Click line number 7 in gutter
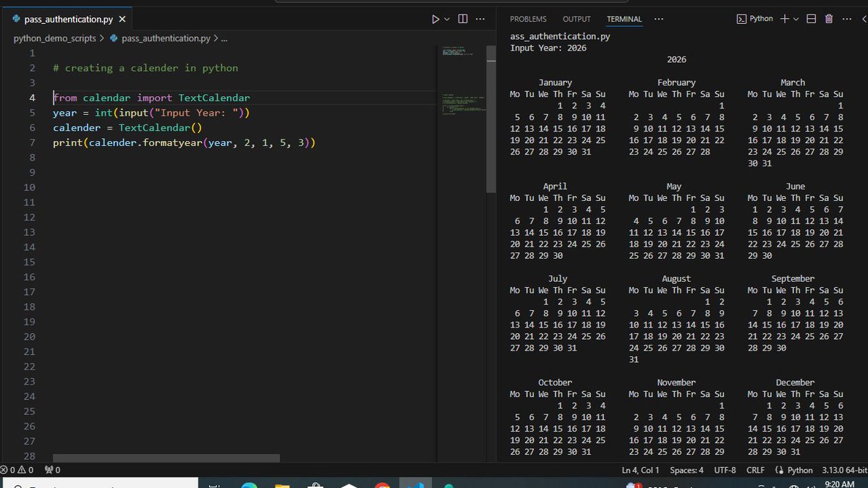Image resolution: width=868 pixels, height=488 pixels. point(32,142)
